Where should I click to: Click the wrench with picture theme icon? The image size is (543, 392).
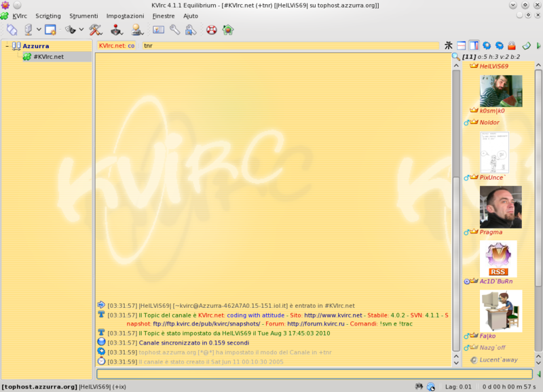(191, 30)
